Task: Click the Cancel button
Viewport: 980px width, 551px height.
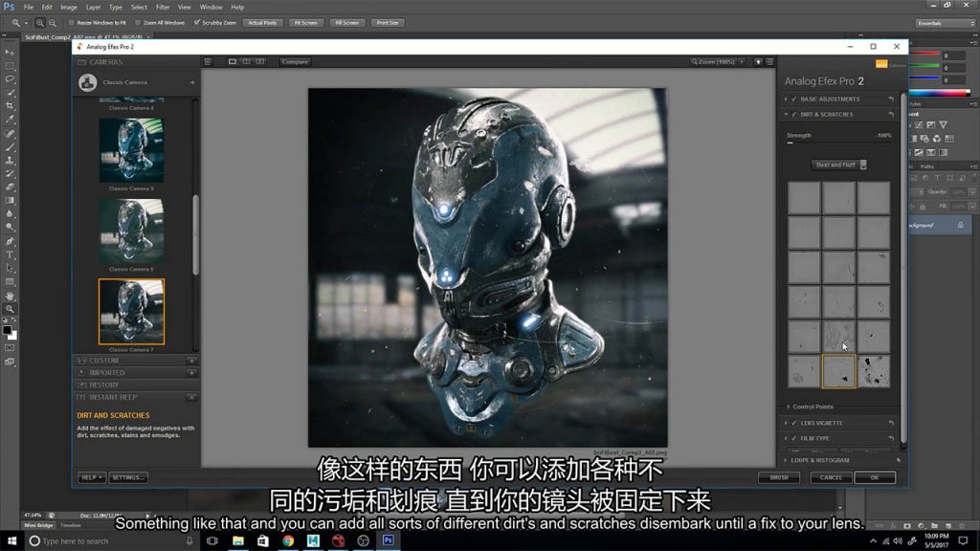Action: tap(832, 477)
